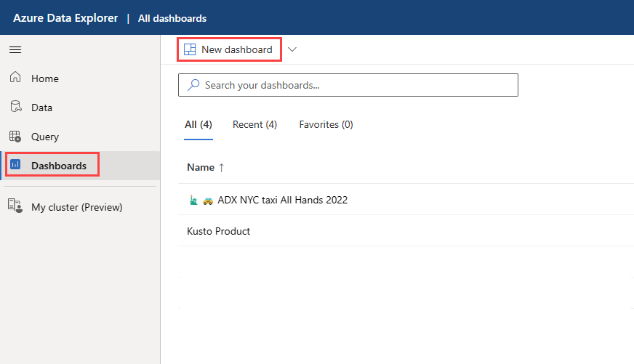Click the Home house icon

pyautogui.click(x=15, y=77)
